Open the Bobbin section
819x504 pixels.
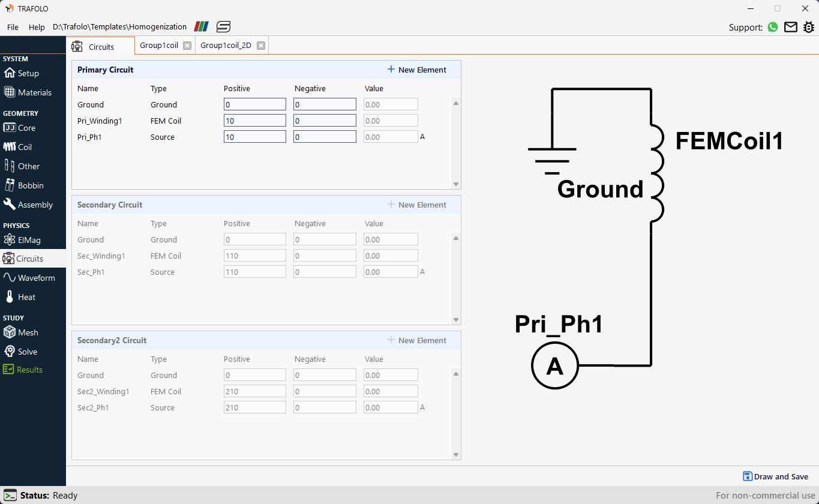tap(23, 185)
